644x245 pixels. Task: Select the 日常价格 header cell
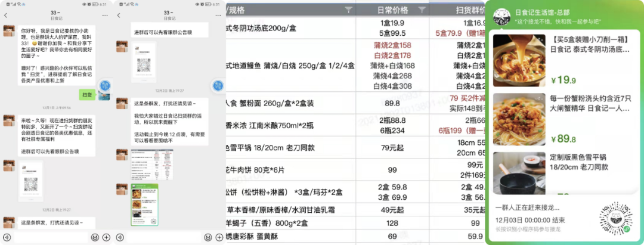tap(392, 10)
